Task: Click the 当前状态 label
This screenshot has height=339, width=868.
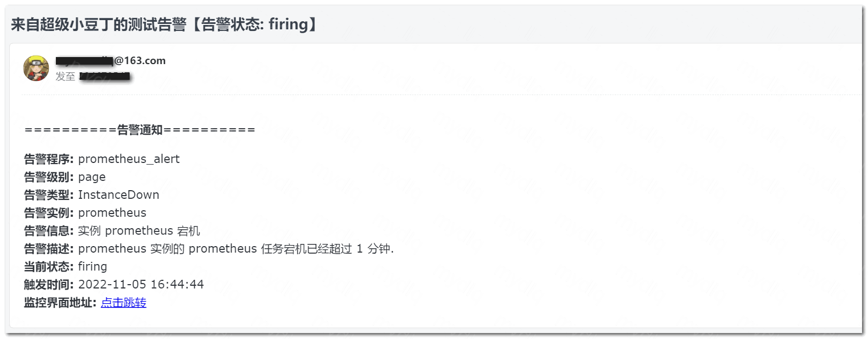Action: [x=48, y=267]
